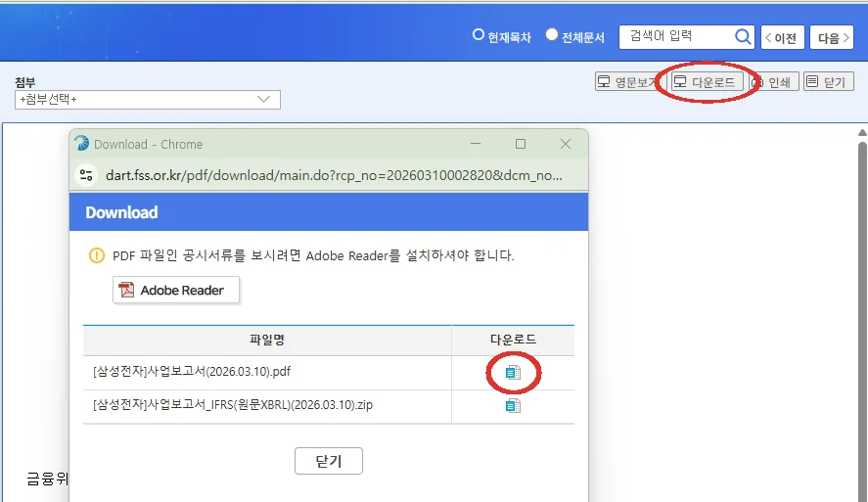Open the 영문보기 English view button
Screen dimensions: 868x502
tap(630, 82)
